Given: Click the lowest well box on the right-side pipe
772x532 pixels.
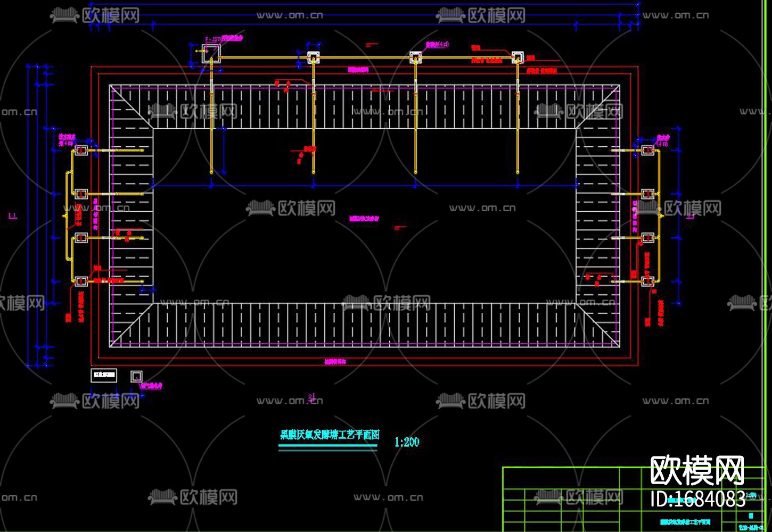Looking at the screenshot, I should coord(647,281).
